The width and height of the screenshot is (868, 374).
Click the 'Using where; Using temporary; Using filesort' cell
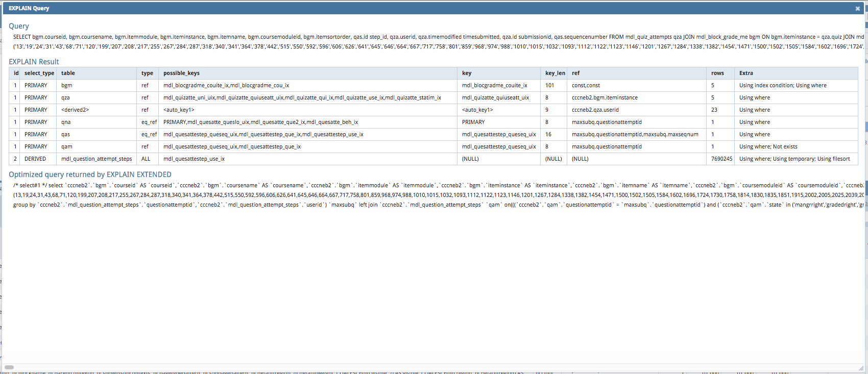point(797,159)
